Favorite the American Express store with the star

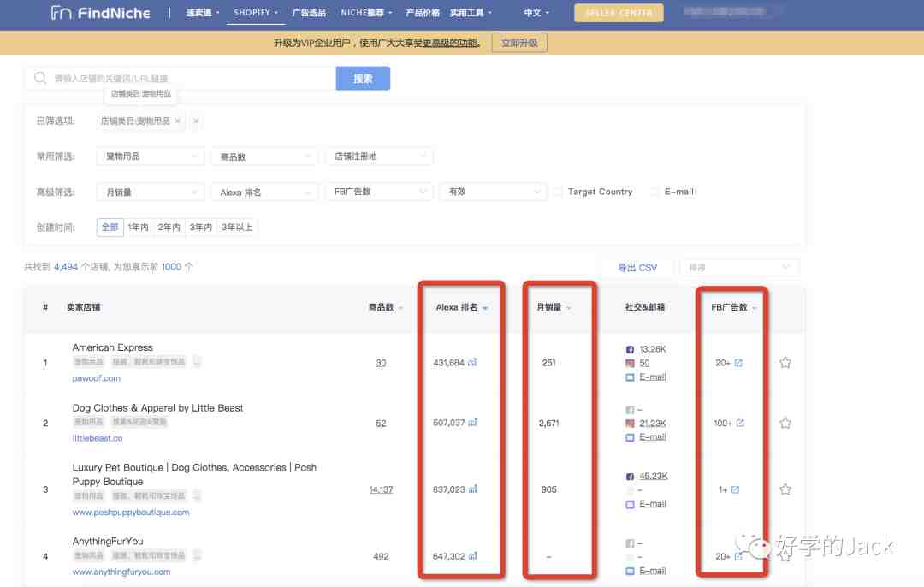pos(785,363)
